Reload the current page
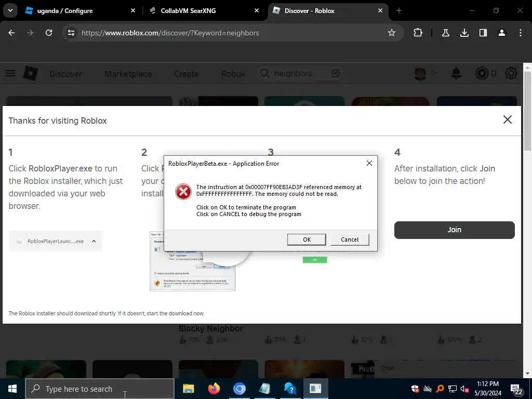The height and width of the screenshot is (399, 532). click(49, 33)
